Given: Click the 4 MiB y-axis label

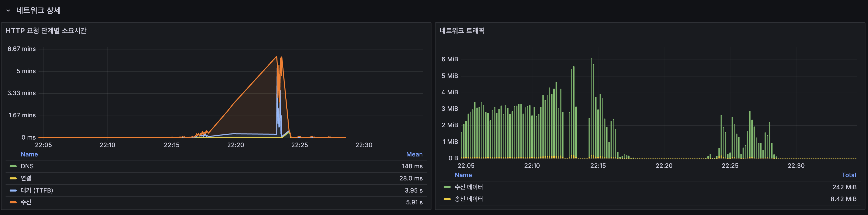Looking at the screenshot, I should tap(450, 93).
